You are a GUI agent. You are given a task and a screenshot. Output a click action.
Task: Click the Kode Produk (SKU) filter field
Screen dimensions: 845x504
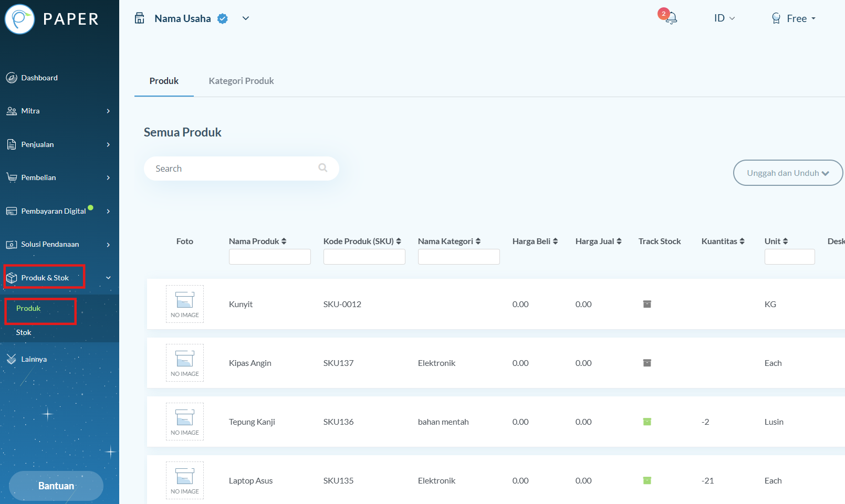[364, 257]
